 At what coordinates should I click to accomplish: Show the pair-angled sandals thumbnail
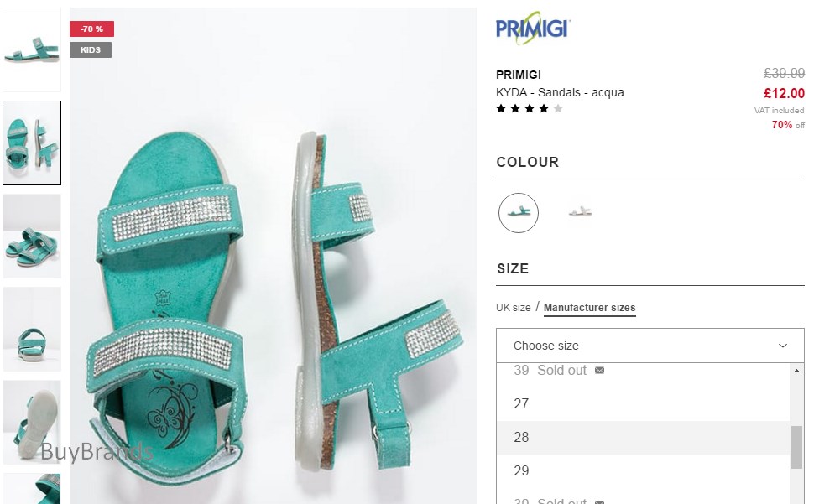click(32, 236)
